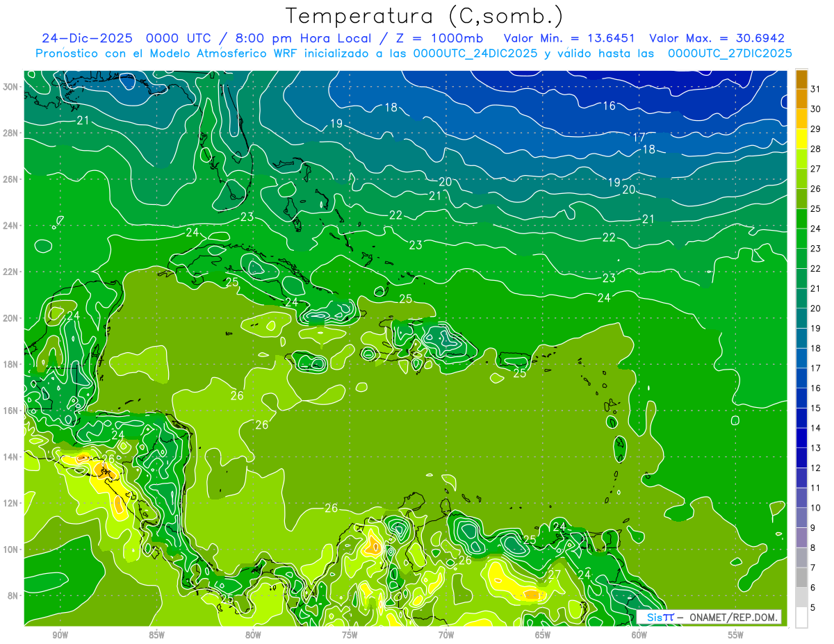Click "Valor Max. = 30.6942" text
The image size is (834, 644).
(717, 38)
